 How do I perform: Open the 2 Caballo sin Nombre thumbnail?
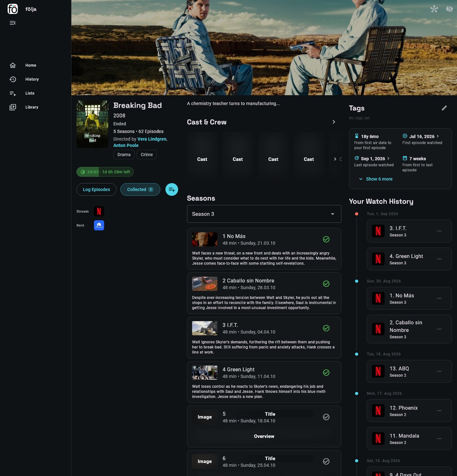click(205, 284)
